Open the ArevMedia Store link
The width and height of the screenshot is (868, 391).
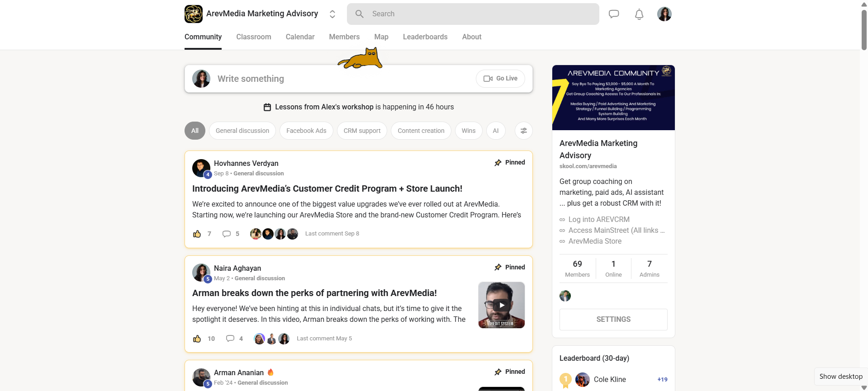click(x=595, y=241)
